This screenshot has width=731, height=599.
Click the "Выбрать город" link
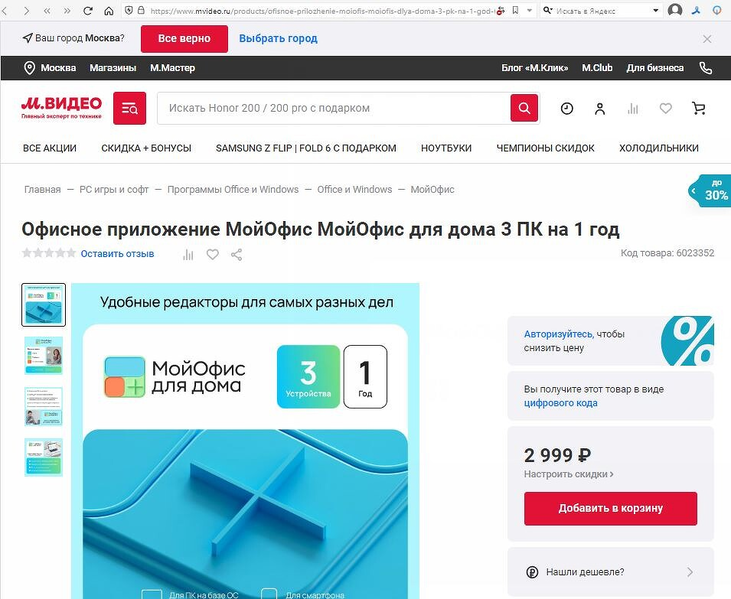coord(278,39)
